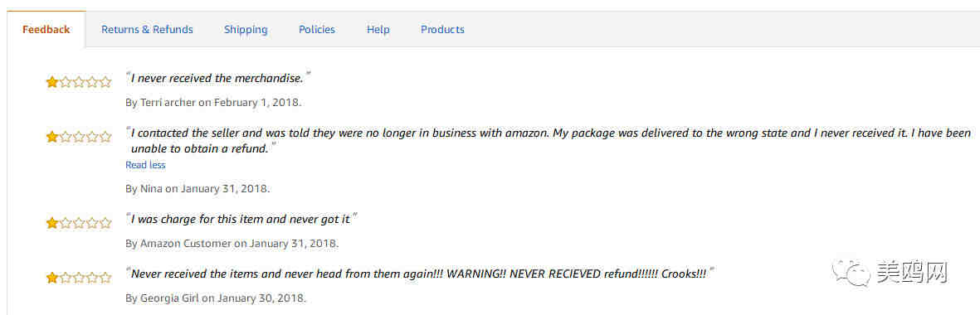Image resolution: width=980 pixels, height=315 pixels.
Task: Go to the Help tab
Action: click(x=378, y=29)
